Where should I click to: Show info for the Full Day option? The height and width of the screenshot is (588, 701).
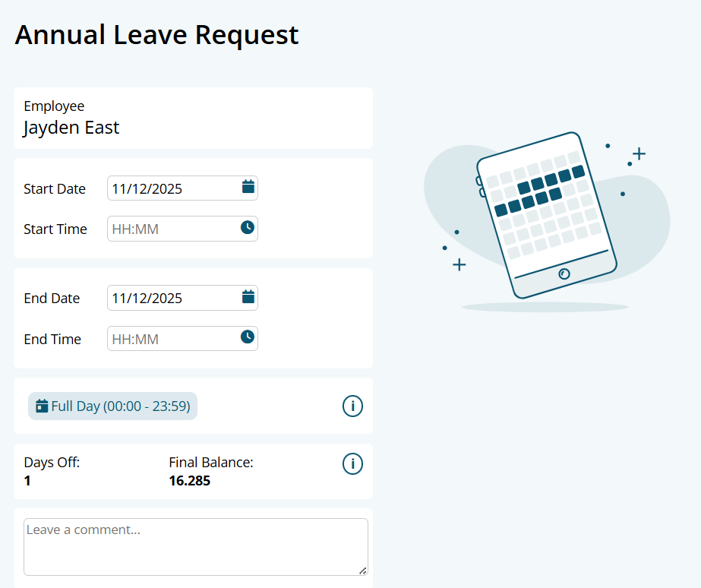[x=352, y=406]
